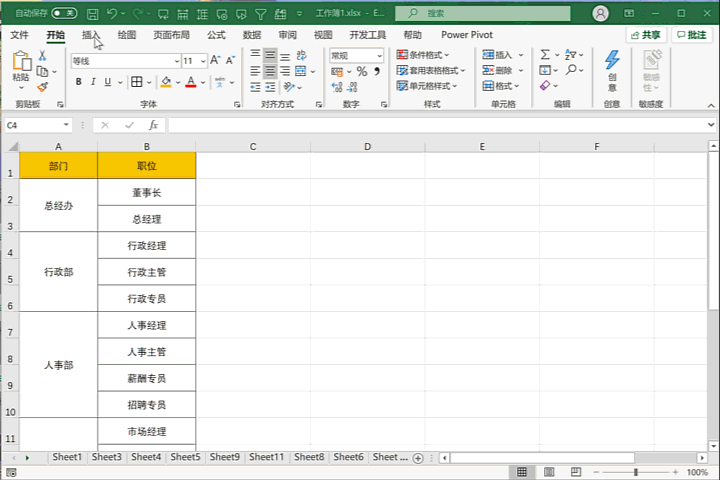
Task: Expand the formula bar
Action: tap(711, 124)
